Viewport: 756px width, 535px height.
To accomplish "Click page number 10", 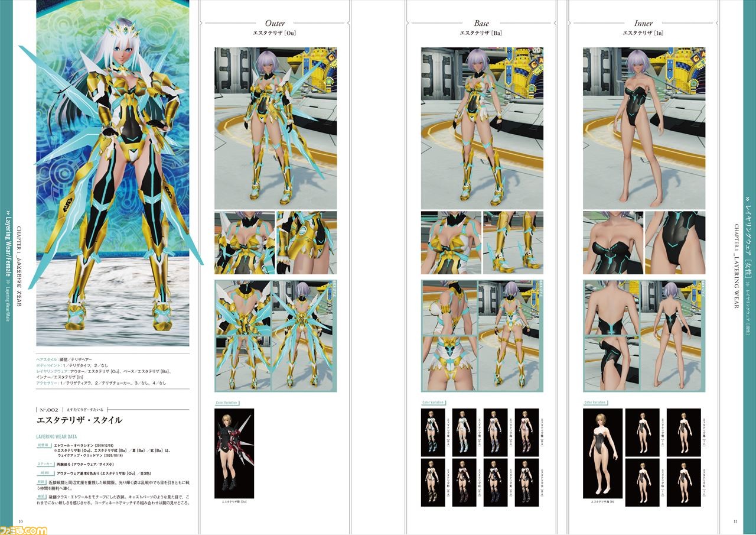I will point(21,521).
